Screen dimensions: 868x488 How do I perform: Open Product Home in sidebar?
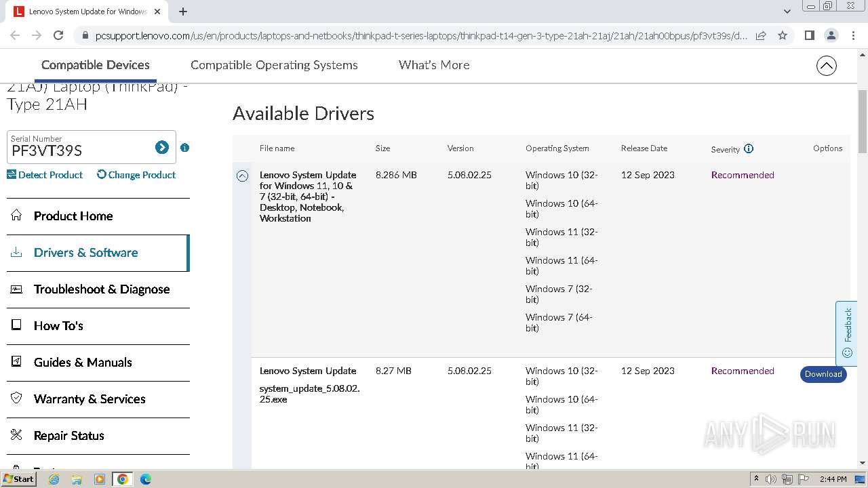point(98,216)
